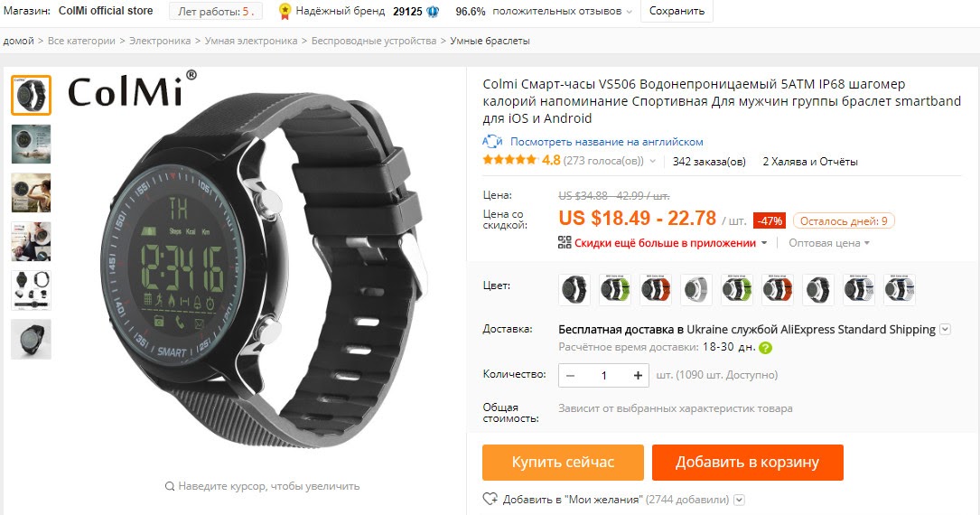Select the silver metal band color swatch
The image size is (980, 515).
696,289
